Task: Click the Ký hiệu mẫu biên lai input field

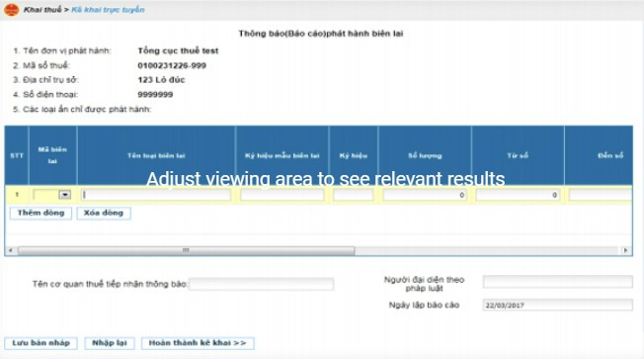Action: click(282, 195)
